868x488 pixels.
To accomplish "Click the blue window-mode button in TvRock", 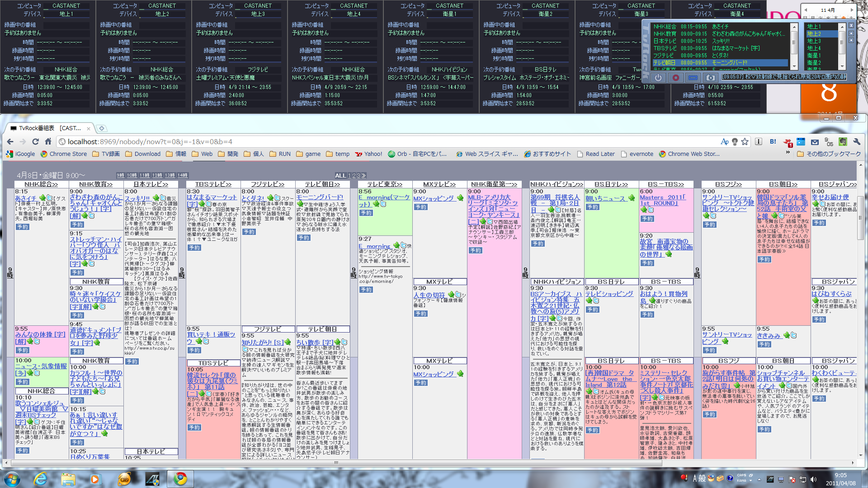I will coord(693,78).
